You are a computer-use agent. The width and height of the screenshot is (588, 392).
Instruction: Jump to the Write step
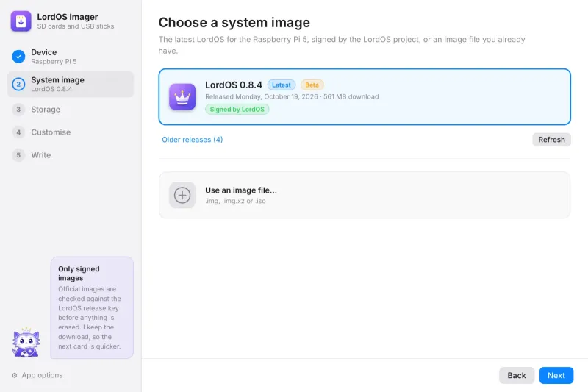(71, 155)
